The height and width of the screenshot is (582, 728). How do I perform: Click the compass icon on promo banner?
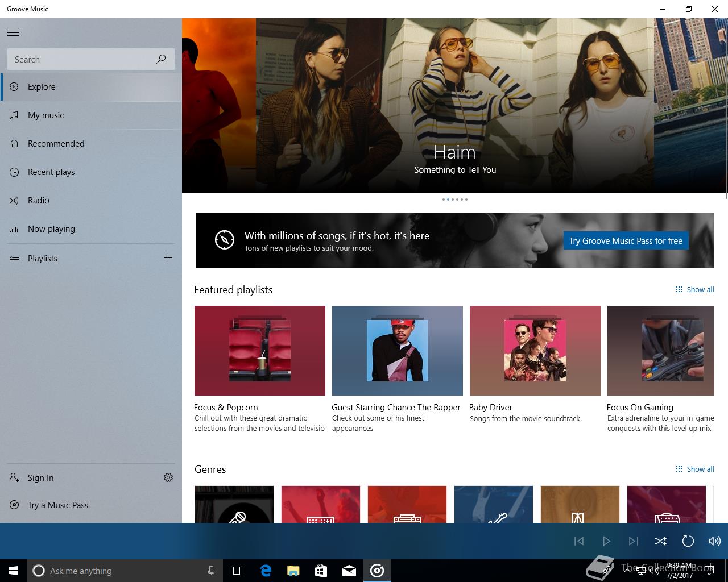pyautogui.click(x=225, y=240)
